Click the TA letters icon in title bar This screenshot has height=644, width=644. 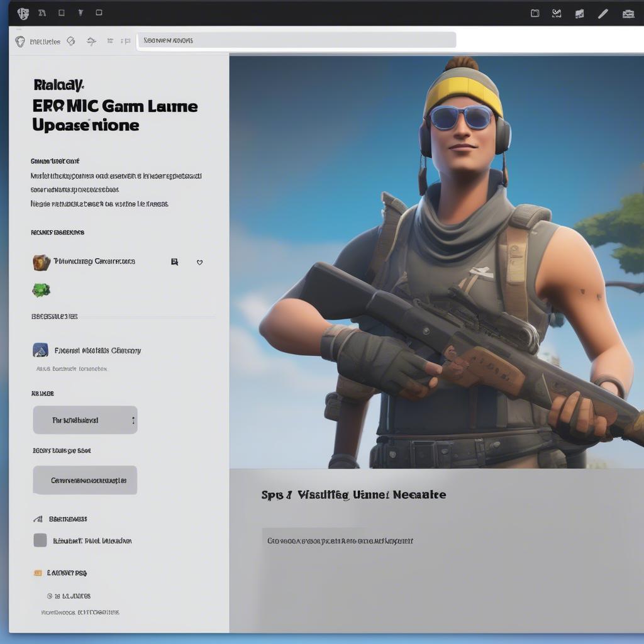click(x=42, y=13)
